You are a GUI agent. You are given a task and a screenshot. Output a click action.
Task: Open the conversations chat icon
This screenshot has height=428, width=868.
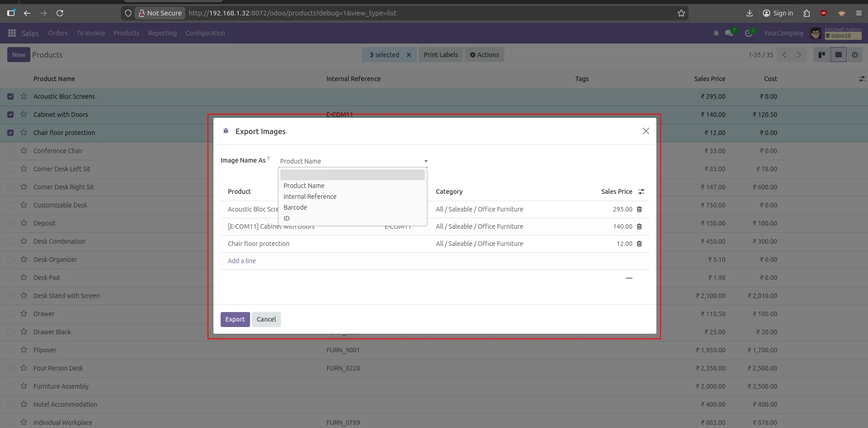click(729, 33)
